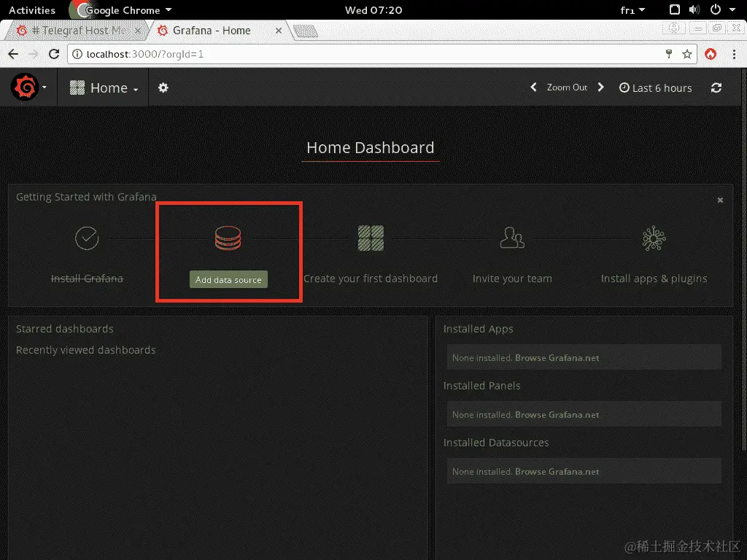This screenshot has width=747, height=560.
Task: Reload the page in Chrome
Action: pos(54,54)
